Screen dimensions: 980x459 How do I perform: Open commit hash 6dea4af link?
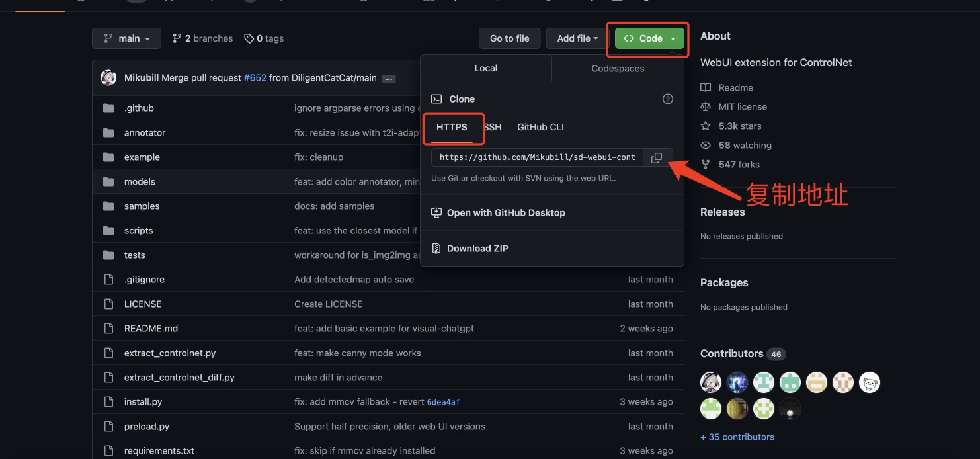[443, 402]
